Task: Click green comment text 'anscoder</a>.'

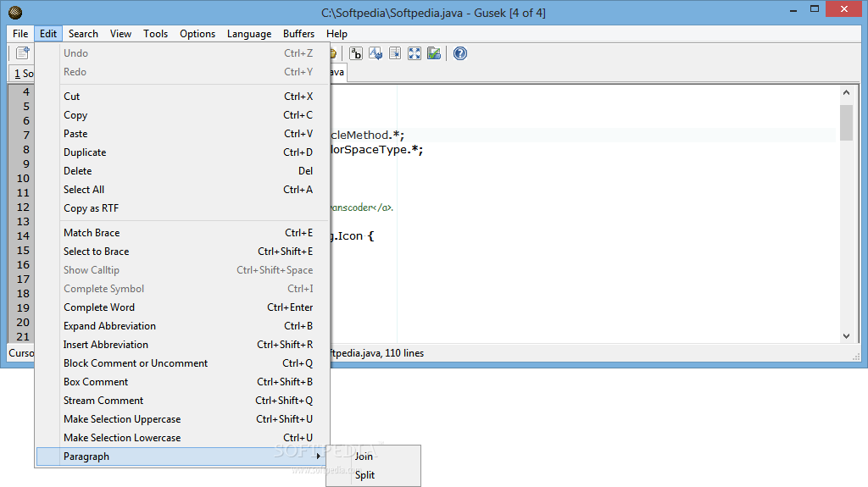Action: click(362, 208)
